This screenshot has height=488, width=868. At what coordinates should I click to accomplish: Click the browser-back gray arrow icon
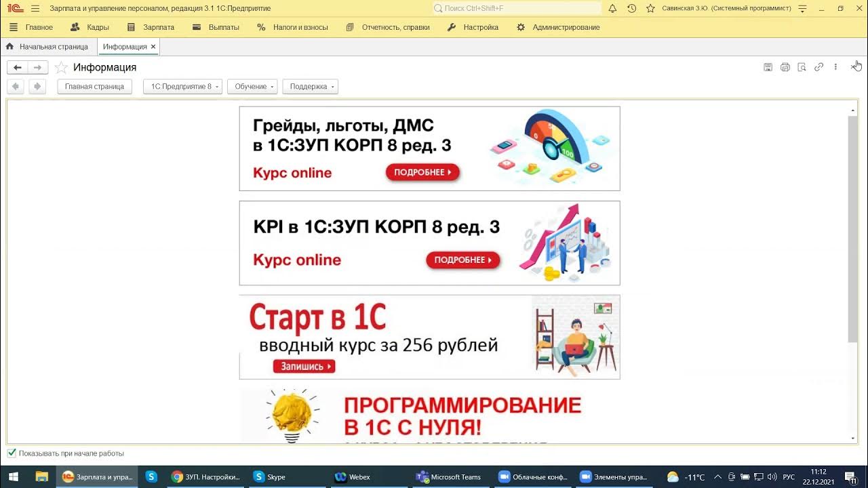point(16,86)
